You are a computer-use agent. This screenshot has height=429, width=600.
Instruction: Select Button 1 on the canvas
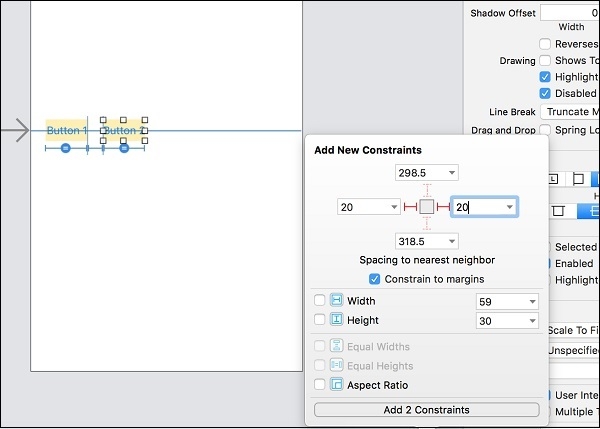tap(66, 131)
